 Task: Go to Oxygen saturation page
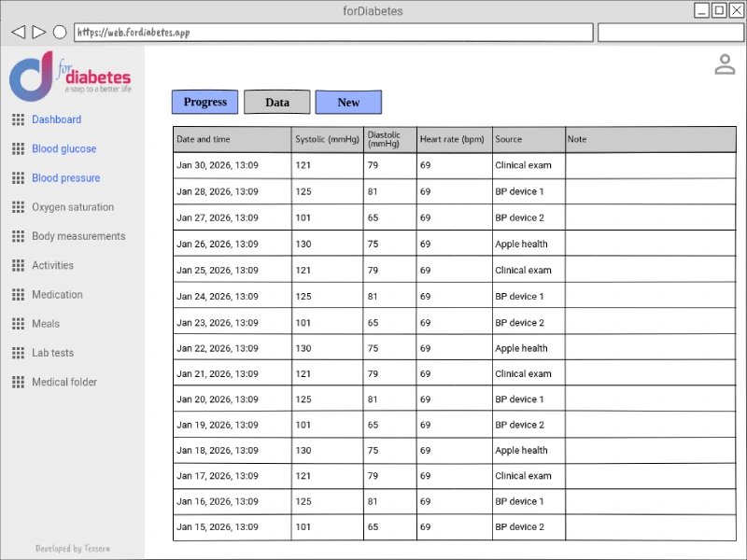point(73,207)
